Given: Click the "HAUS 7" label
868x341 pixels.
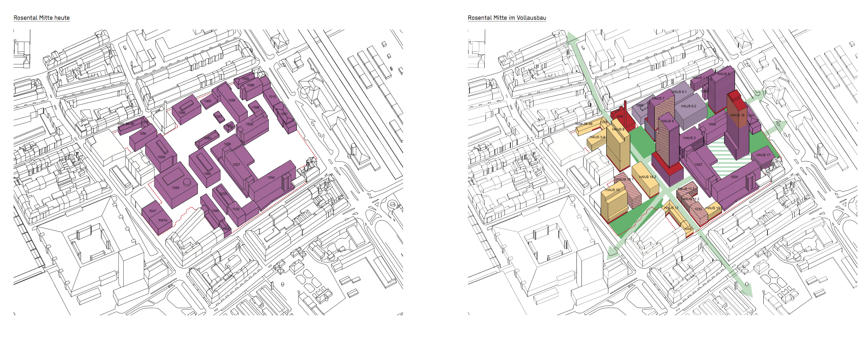Looking at the screenshot, I should point(658,99).
